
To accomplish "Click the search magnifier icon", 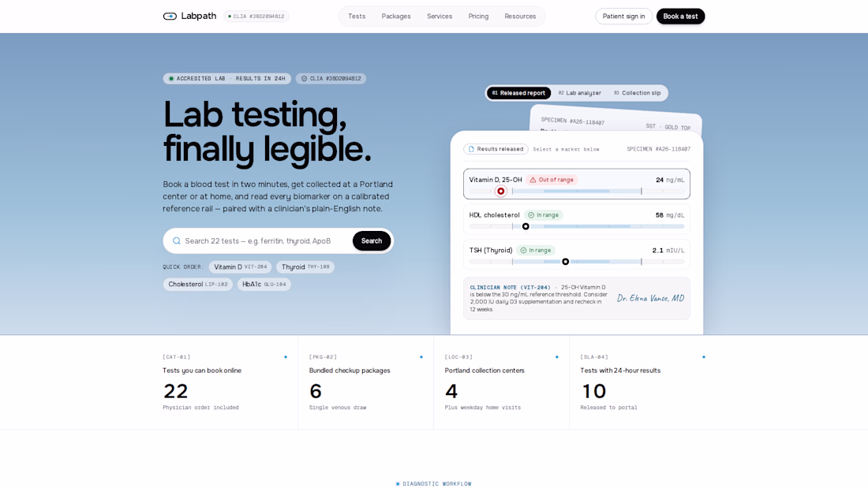I will tap(177, 240).
